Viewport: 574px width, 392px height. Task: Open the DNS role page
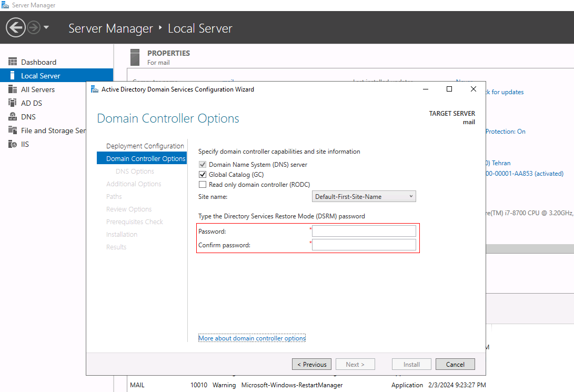(28, 117)
